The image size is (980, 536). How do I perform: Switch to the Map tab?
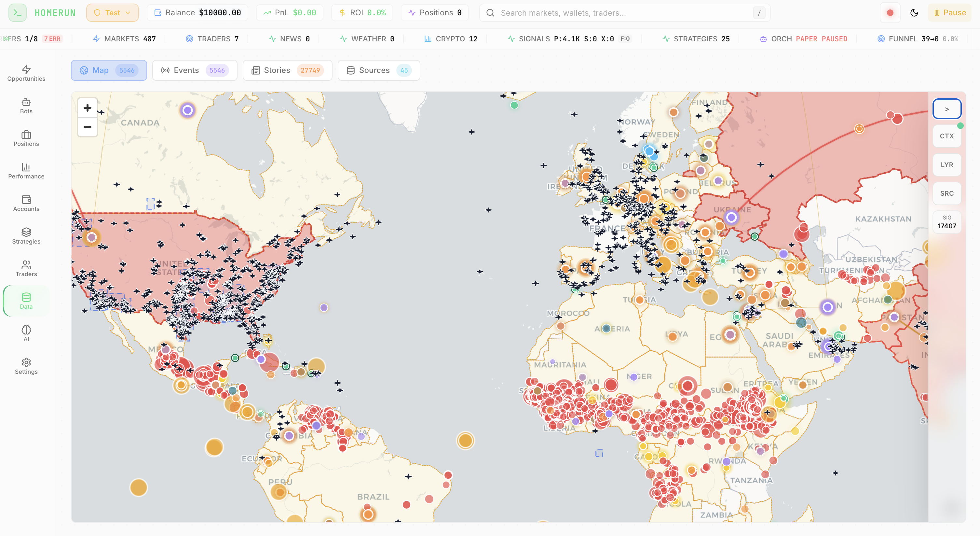pyautogui.click(x=109, y=70)
